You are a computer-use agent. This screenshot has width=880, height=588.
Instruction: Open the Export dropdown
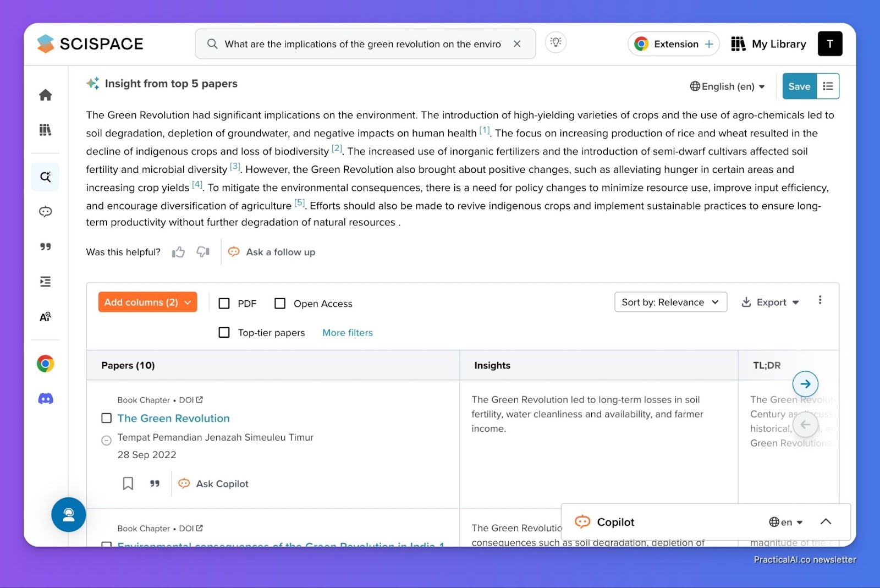[x=770, y=302]
